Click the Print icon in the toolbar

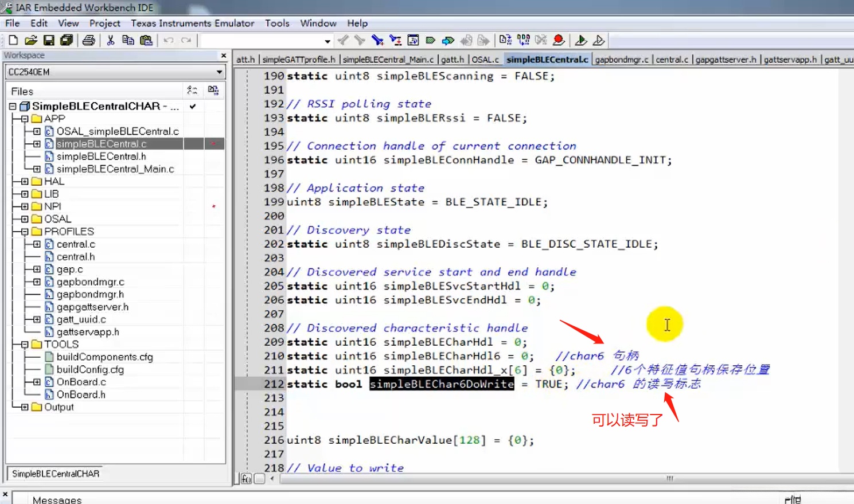(x=88, y=40)
